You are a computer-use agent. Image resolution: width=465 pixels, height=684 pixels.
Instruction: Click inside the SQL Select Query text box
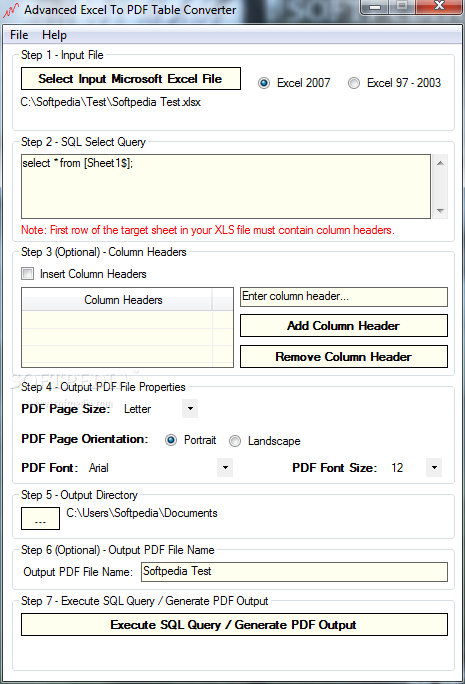[226, 186]
